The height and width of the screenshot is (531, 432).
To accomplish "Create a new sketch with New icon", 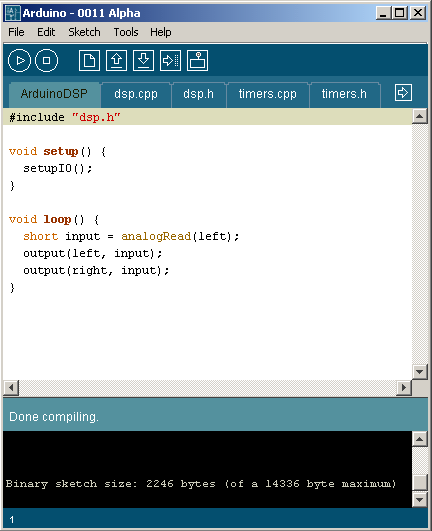I will 89,61.
